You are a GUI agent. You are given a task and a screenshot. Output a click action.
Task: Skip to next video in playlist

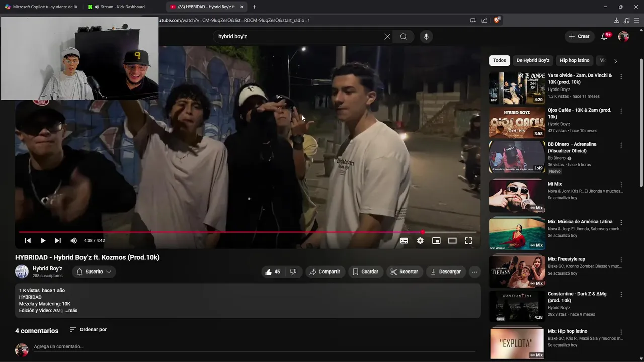coord(58,241)
